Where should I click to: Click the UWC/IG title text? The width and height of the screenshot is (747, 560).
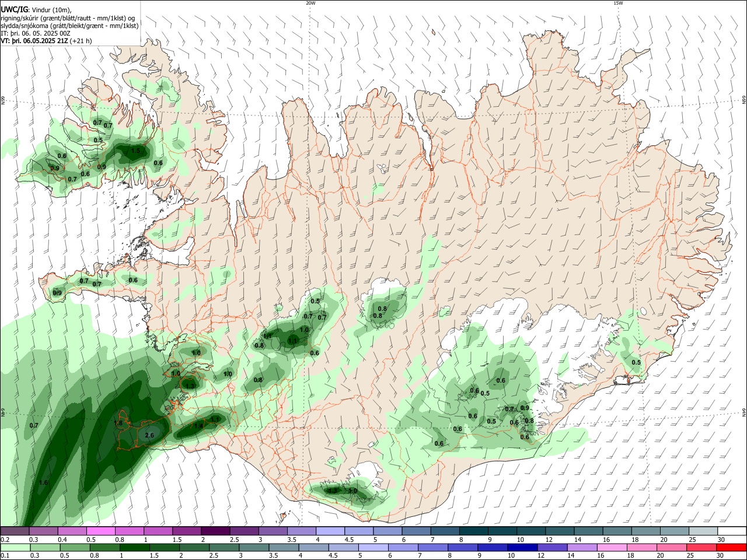click(14, 9)
